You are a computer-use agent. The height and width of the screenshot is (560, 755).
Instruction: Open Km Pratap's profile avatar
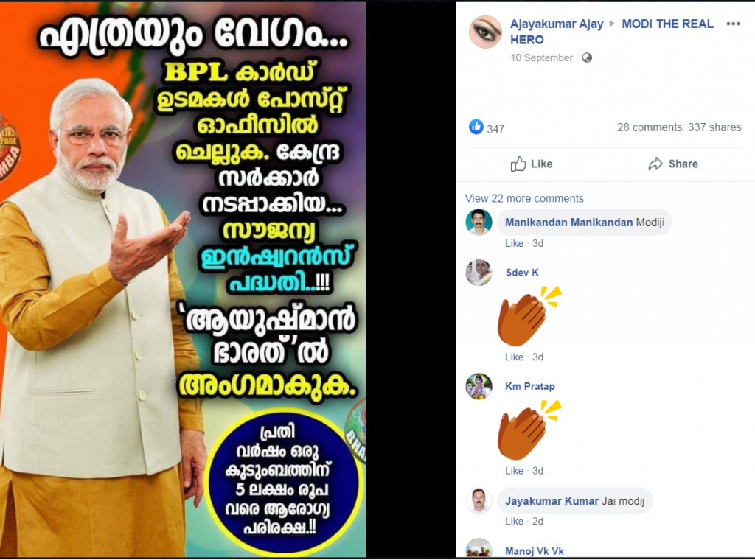479,386
